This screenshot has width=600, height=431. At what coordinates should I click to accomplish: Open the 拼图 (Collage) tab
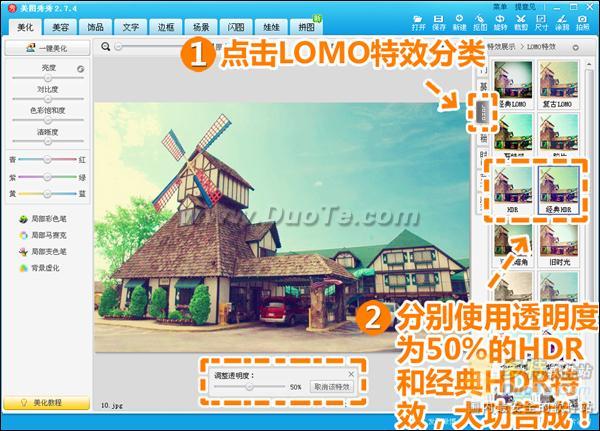click(311, 28)
